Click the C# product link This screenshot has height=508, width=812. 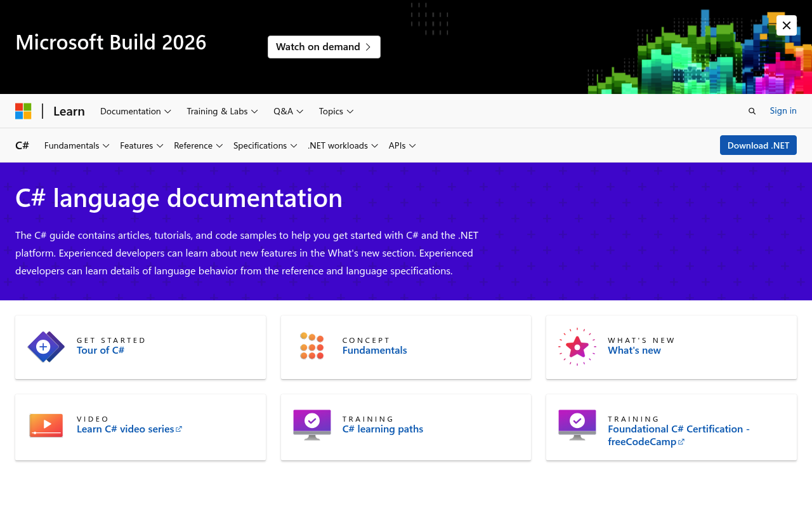tap(22, 145)
